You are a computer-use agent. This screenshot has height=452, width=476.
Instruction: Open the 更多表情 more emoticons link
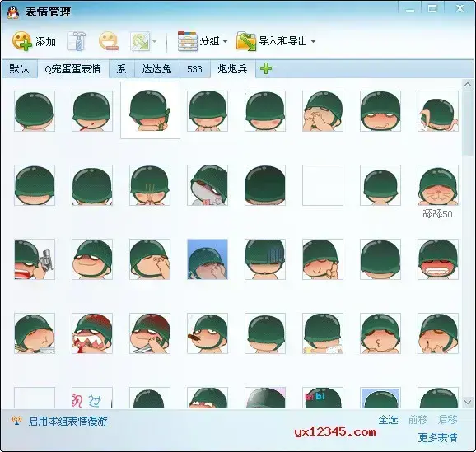438,437
